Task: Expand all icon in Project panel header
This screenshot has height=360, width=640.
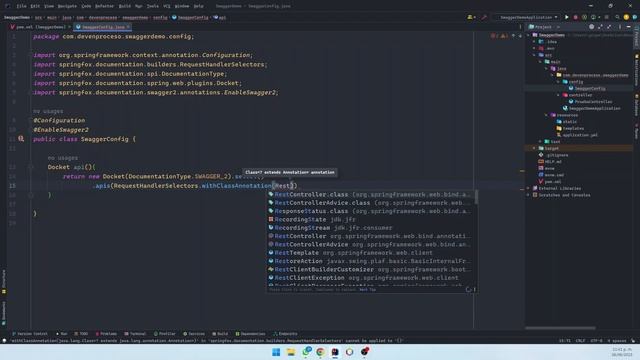Action: [600, 27]
